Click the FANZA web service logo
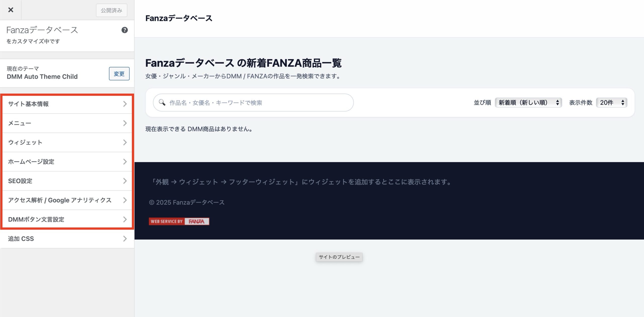This screenshot has width=644, height=317. (179, 221)
